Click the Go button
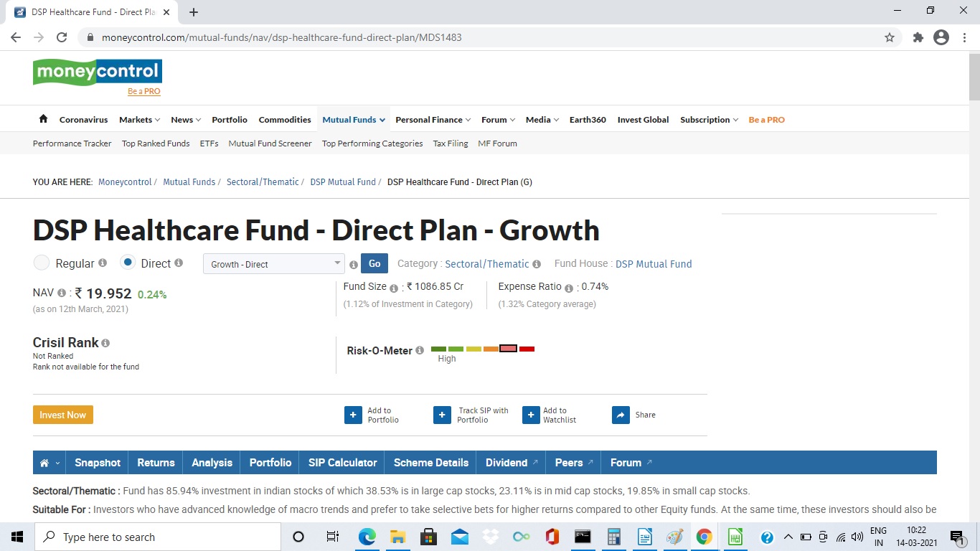Image resolution: width=980 pixels, height=551 pixels. 374,264
